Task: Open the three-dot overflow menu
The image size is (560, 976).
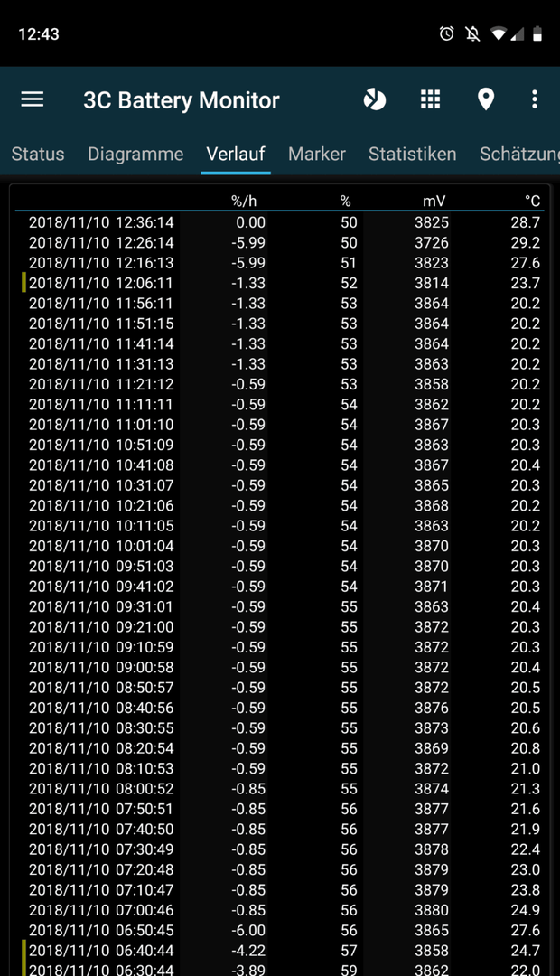Action: (x=535, y=99)
